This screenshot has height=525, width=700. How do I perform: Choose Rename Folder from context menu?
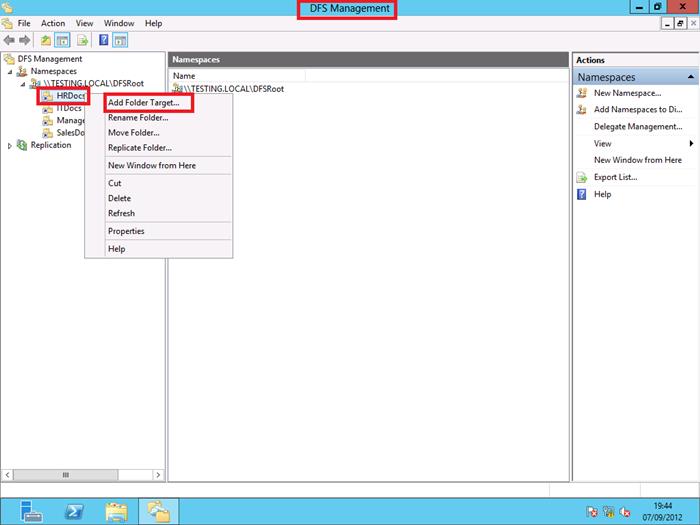click(138, 118)
